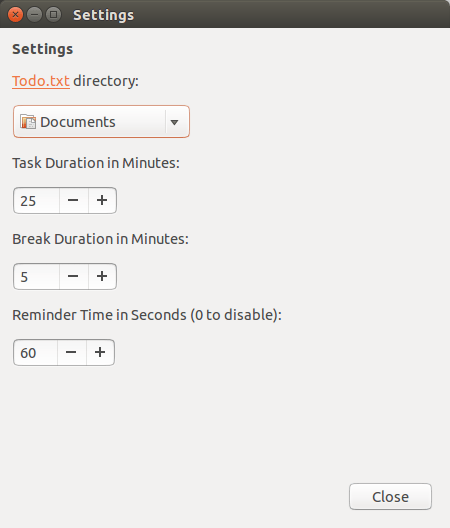Decrease Reminder Time with minus button
The image size is (450, 528).
(71, 353)
